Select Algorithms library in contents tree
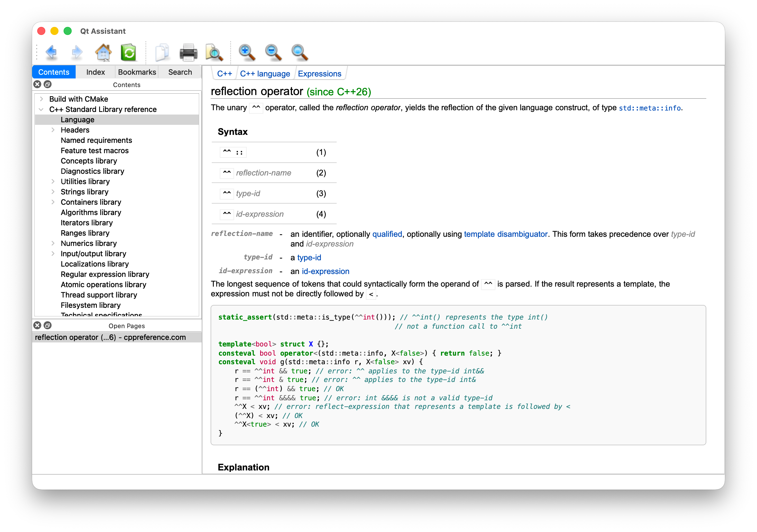757x532 pixels. 91,212
